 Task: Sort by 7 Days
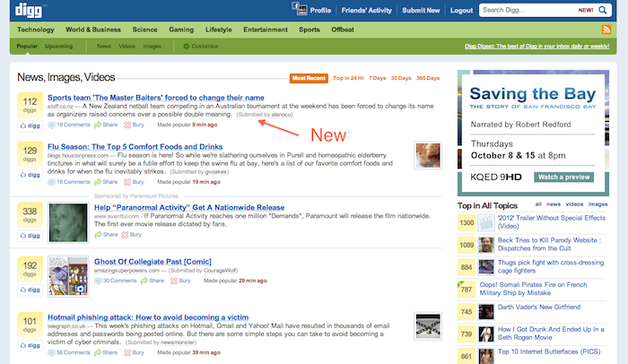point(378,78)
